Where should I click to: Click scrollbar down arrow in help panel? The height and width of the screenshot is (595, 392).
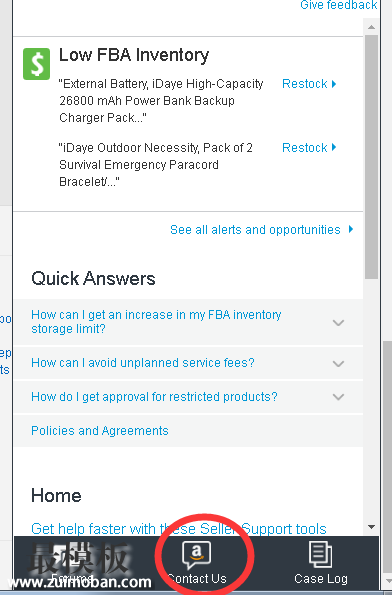(372, 527)
